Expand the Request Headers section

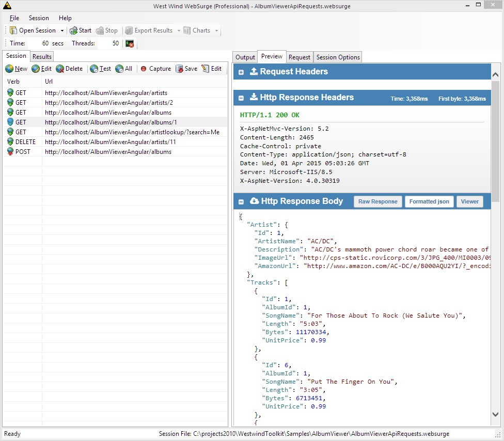click(241, 72)
